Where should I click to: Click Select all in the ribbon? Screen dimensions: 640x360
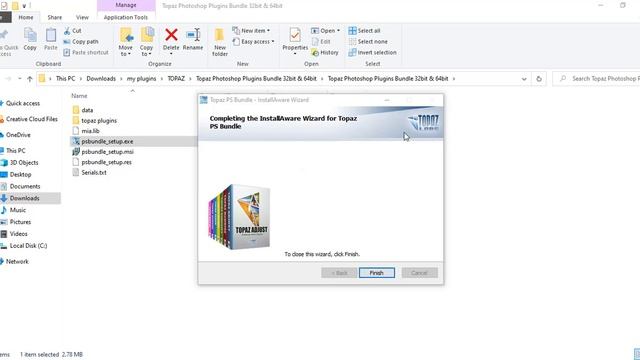pos(364,31)
